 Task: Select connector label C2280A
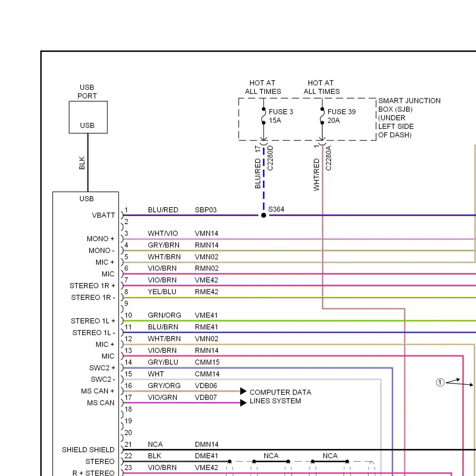[328, 158]
